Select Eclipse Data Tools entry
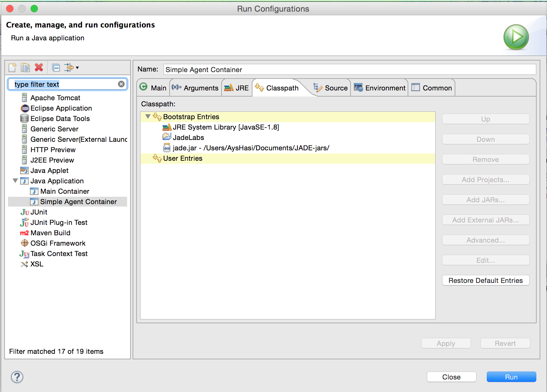This screenshot has height=392, width=547. [x=60, y=119]
